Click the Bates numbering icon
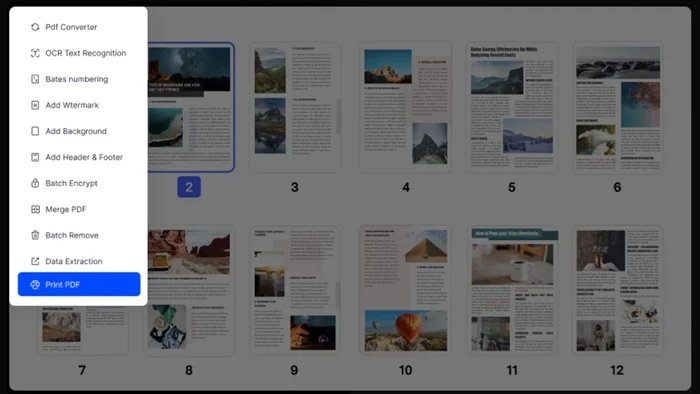 click(x=35, y=79)
